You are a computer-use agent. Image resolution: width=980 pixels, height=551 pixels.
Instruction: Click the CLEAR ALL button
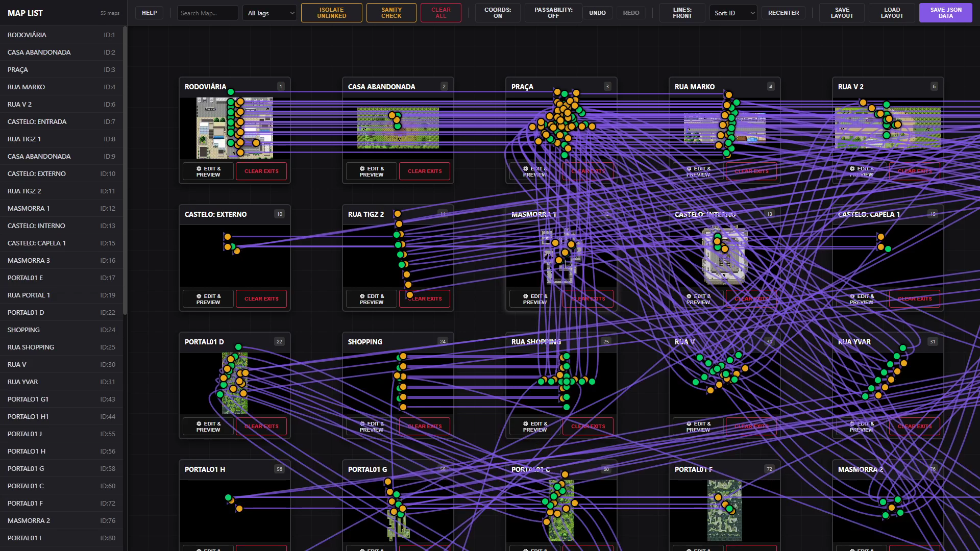(441, 13)
